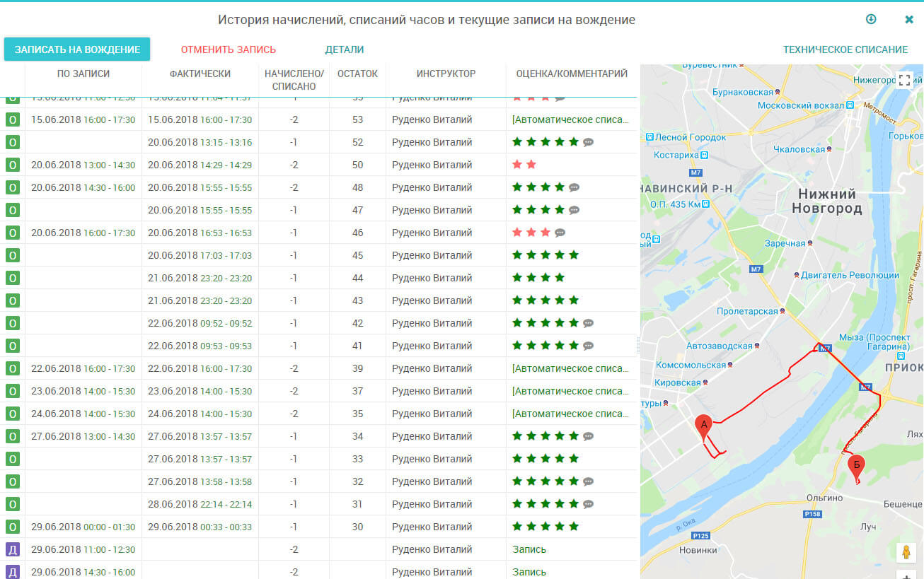The height and width of the screenshot is (579, 924).
Task: Toggle fullscreen view on the map
Action: point(905,80)
